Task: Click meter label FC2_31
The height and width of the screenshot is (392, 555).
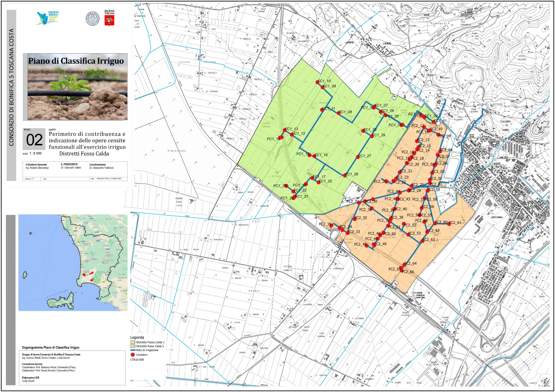Action: tap(353, 201)
